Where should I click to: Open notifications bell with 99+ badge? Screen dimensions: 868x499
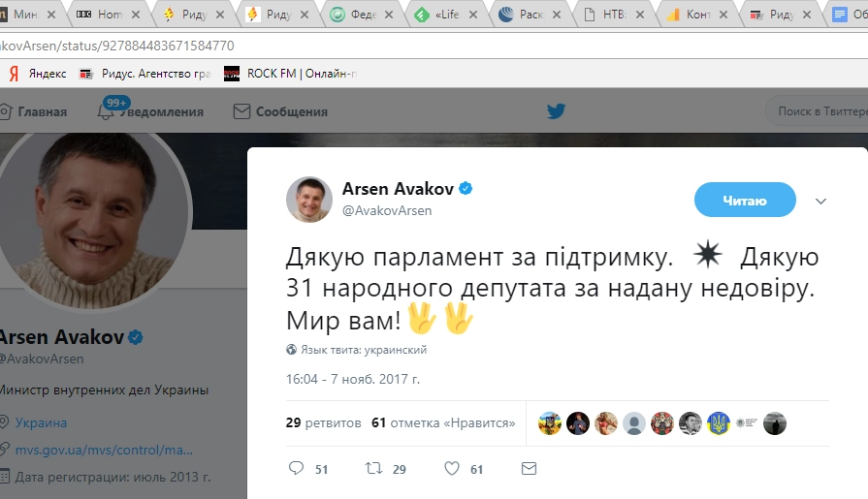click(x=106, y=111)
